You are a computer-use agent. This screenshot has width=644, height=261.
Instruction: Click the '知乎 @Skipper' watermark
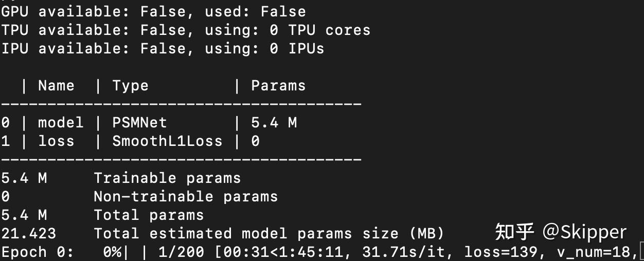click(561, 232)
